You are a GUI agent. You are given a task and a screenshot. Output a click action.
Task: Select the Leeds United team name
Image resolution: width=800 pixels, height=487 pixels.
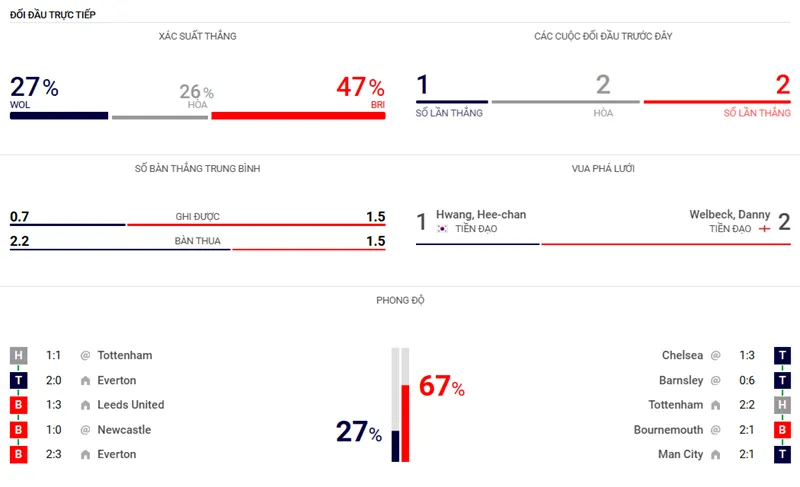click(131, 405)
